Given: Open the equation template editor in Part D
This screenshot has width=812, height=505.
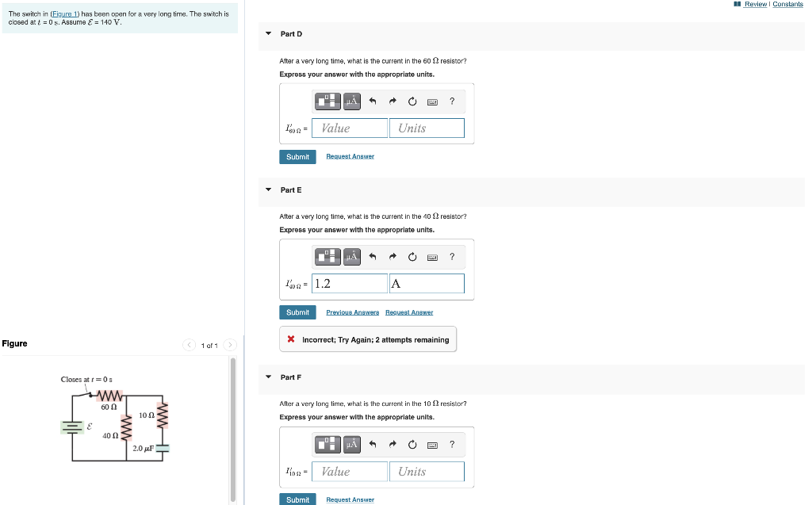Looking at the screenshot, I should 327,101.
